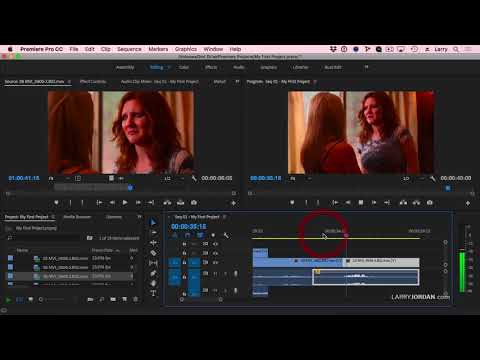Screen dimensions: 480x360
Task: Play the clip in Source monitor
Action: [125, 202]
